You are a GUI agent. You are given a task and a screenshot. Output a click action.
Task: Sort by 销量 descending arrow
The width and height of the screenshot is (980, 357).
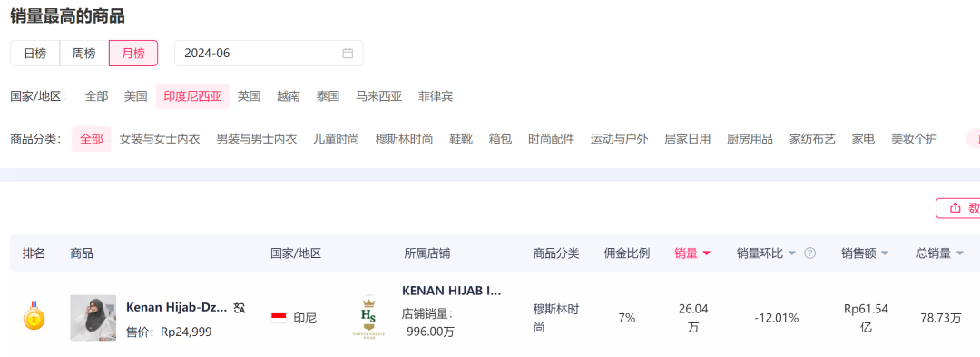point(707,253)
